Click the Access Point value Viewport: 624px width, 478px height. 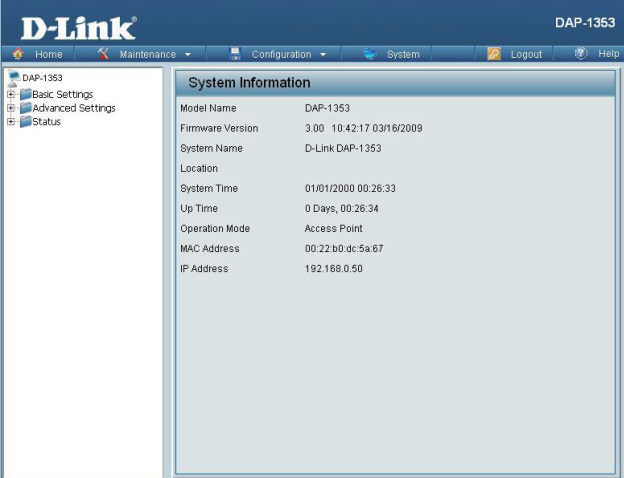click(x=333, y=228)
